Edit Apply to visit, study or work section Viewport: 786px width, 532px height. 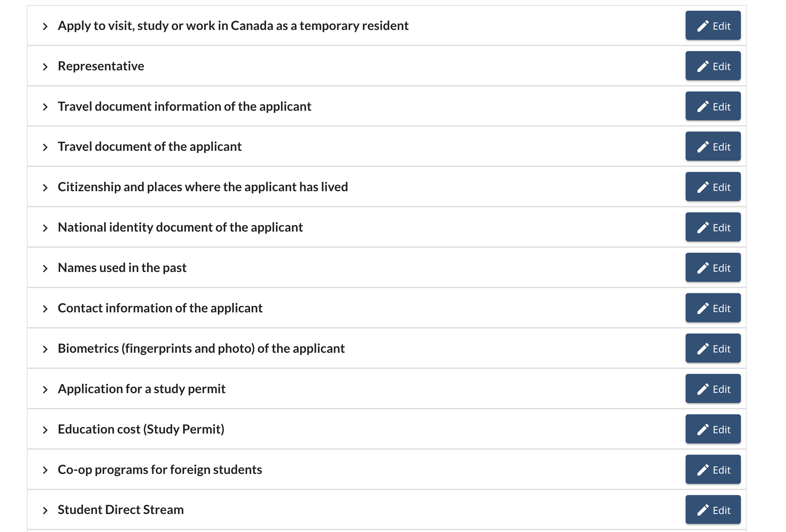[x=713, y=26]
